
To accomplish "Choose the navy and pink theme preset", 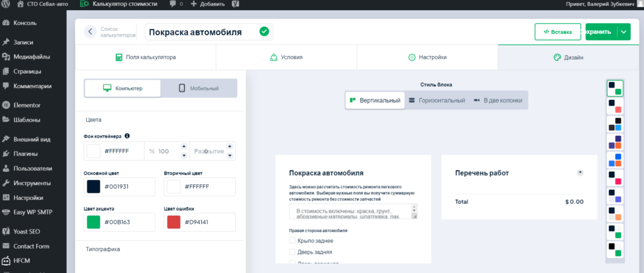I will click(615, 178).
